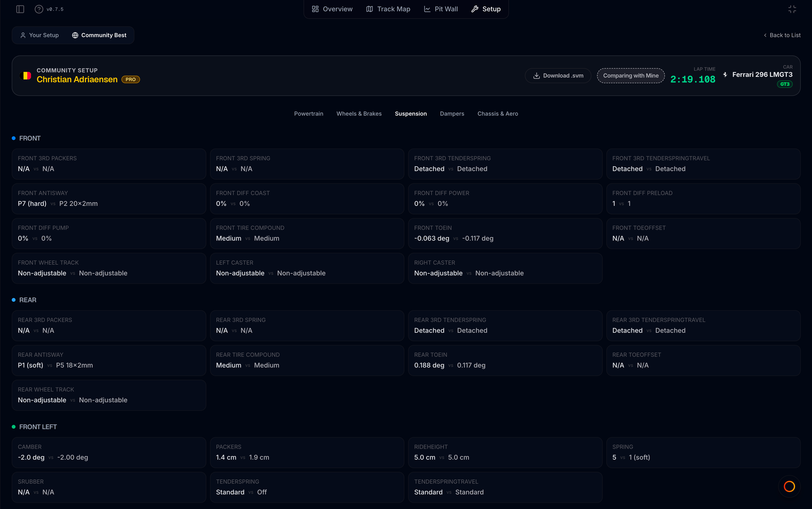Click version label v0.7.5
The height and width of the screenshot is (509, 812).
tap(55, 9)
